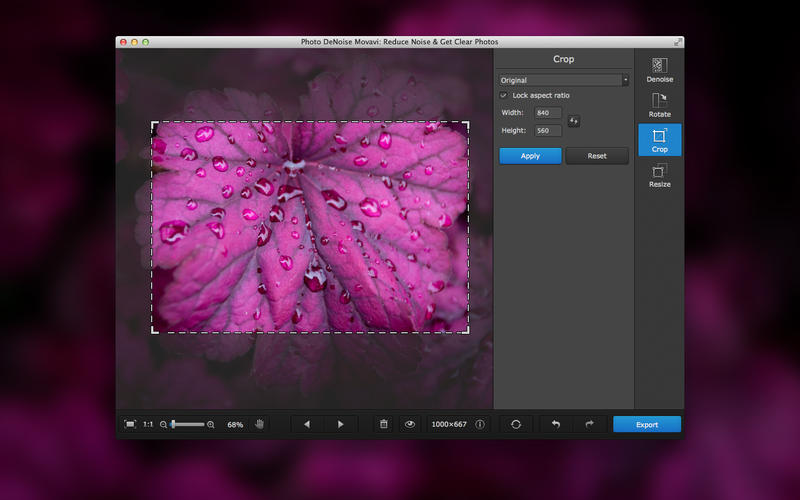Reset the crop selection

point(597,156)
